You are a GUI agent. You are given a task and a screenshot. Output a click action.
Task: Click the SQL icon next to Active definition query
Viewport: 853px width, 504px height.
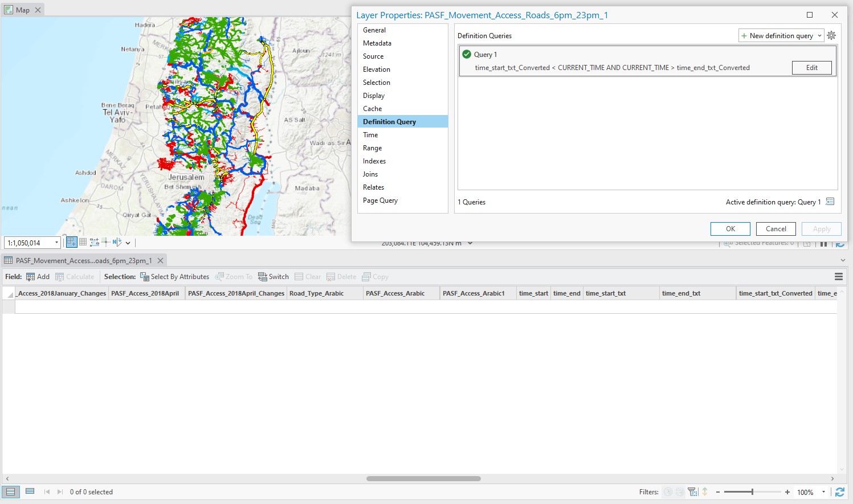[830, 202]
